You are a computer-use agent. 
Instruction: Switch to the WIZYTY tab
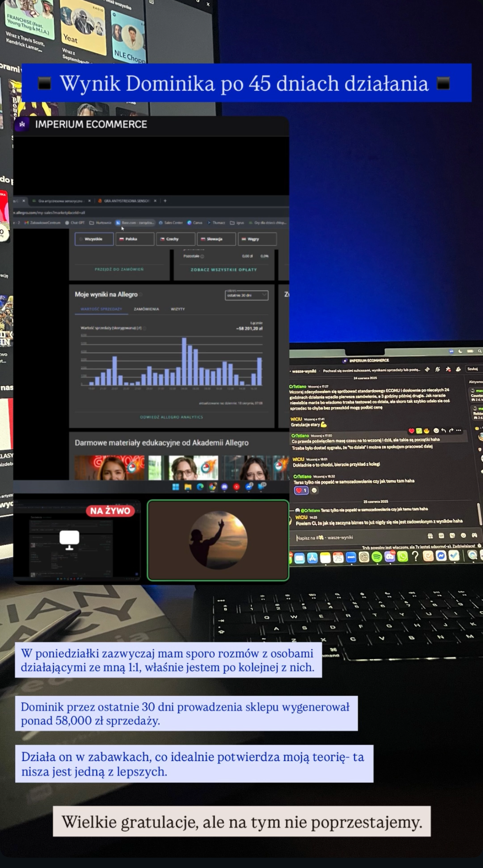[178, 309]
